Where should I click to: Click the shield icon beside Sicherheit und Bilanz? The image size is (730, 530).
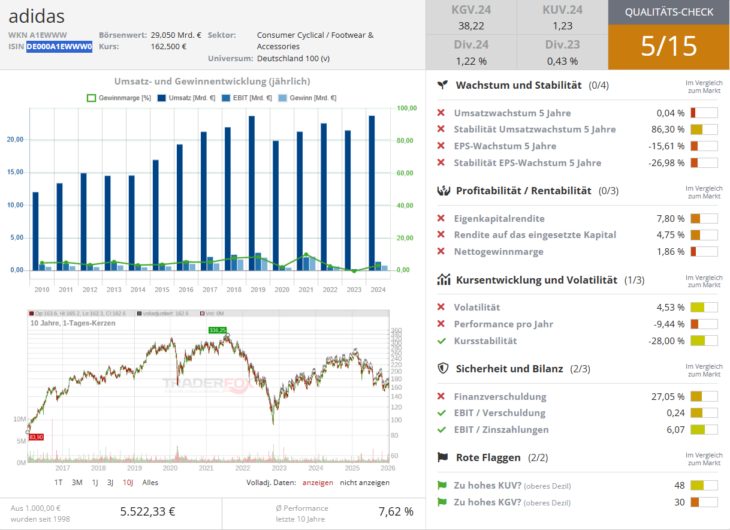tap(442, 368)
